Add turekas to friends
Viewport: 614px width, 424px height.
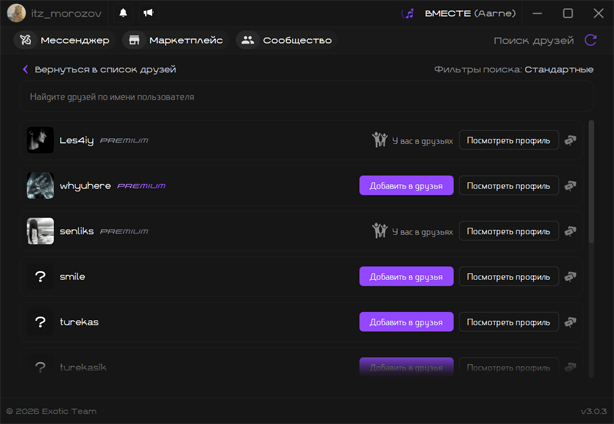click(406, 322)
